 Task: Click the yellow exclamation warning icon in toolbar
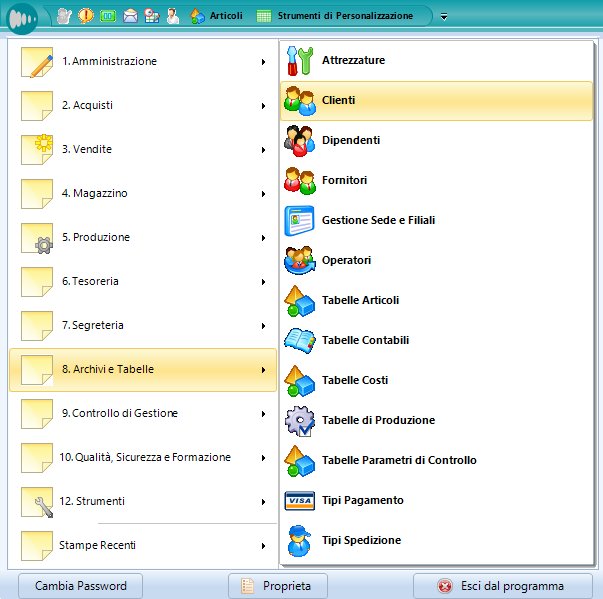(86, 16)
